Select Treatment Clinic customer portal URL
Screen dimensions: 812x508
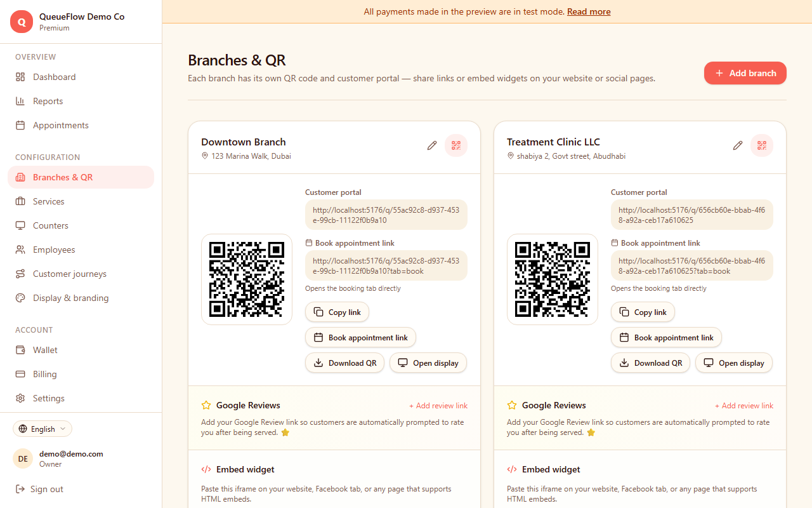[x=692, y=215]
